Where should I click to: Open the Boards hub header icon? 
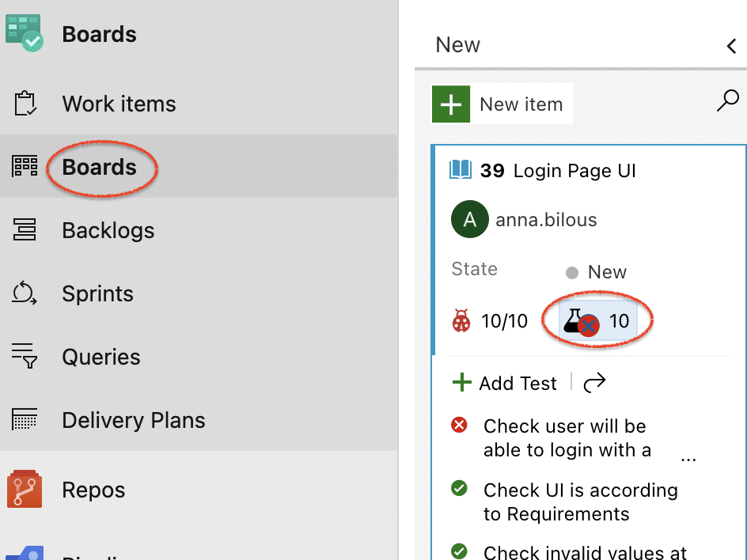[x=25, y=33]
